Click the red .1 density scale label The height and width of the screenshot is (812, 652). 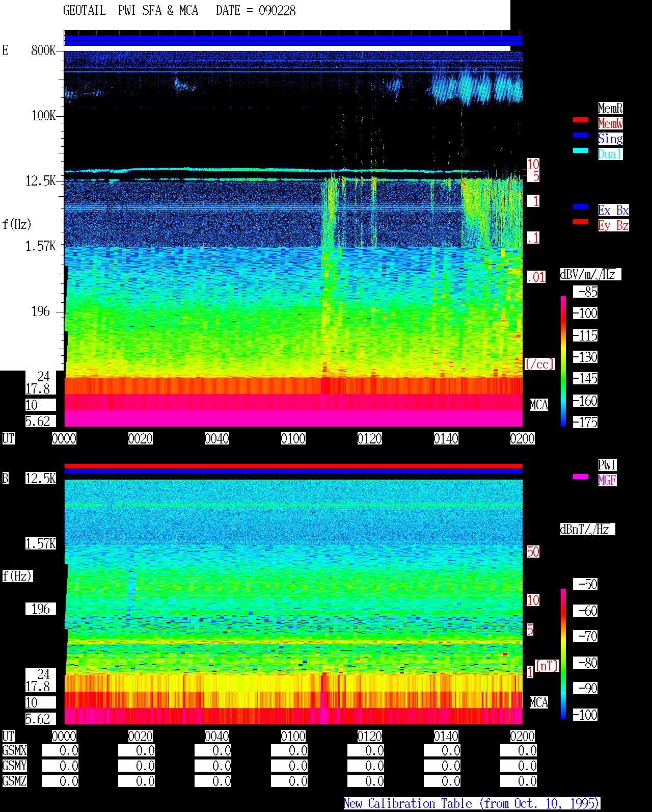click(x=533, y=238)
